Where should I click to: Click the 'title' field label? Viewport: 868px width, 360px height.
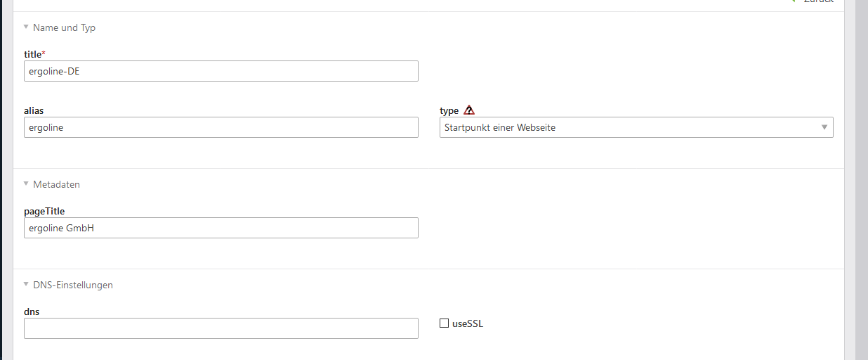coord(33,54)
